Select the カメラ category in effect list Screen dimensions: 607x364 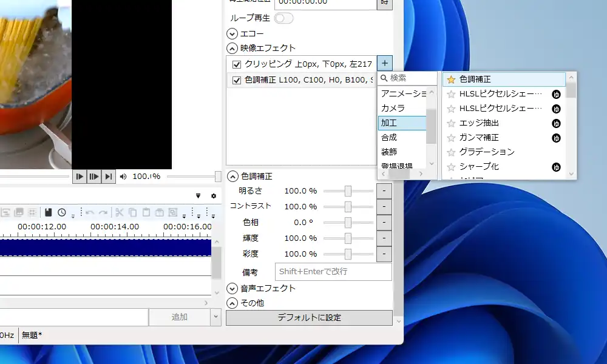coord(393,108)
